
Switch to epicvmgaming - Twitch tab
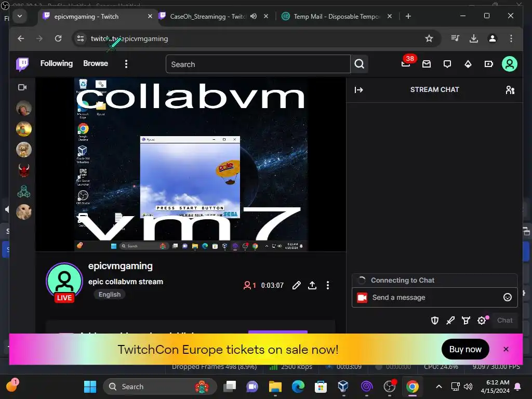tap(97, 16)
